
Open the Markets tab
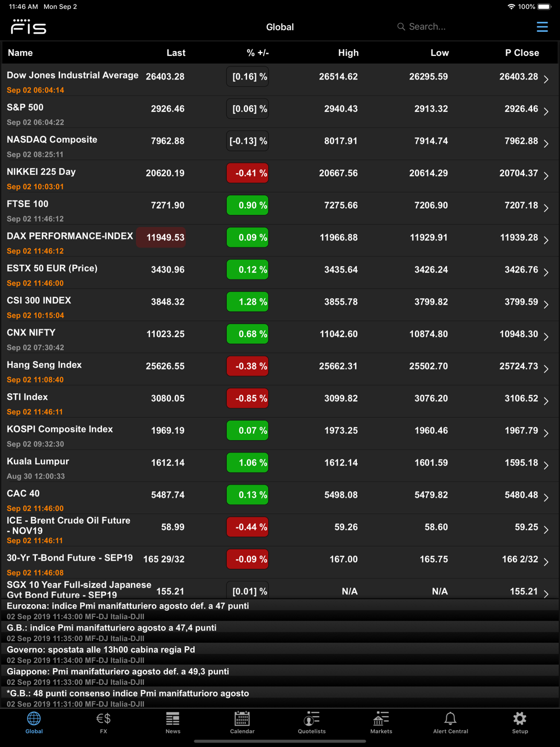click(x=381, y=723)
